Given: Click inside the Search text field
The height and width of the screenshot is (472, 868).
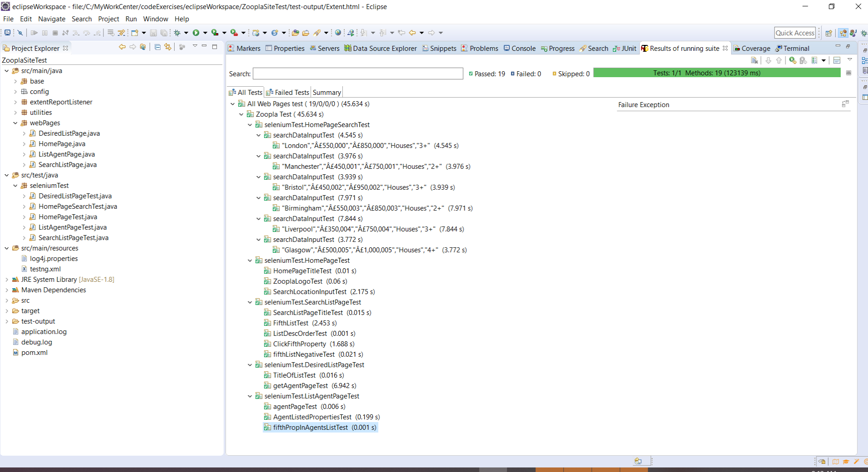Looking at the screenshot, I should coord(357,74).
